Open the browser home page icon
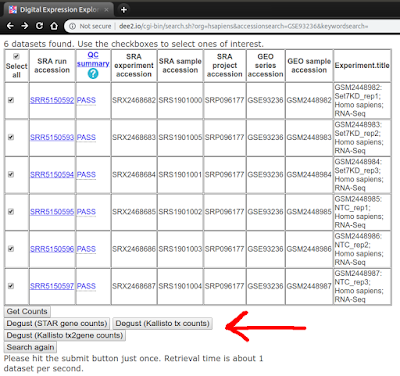Image resolution: width=400 pixels, height=376 pixels. coord(54,26)
